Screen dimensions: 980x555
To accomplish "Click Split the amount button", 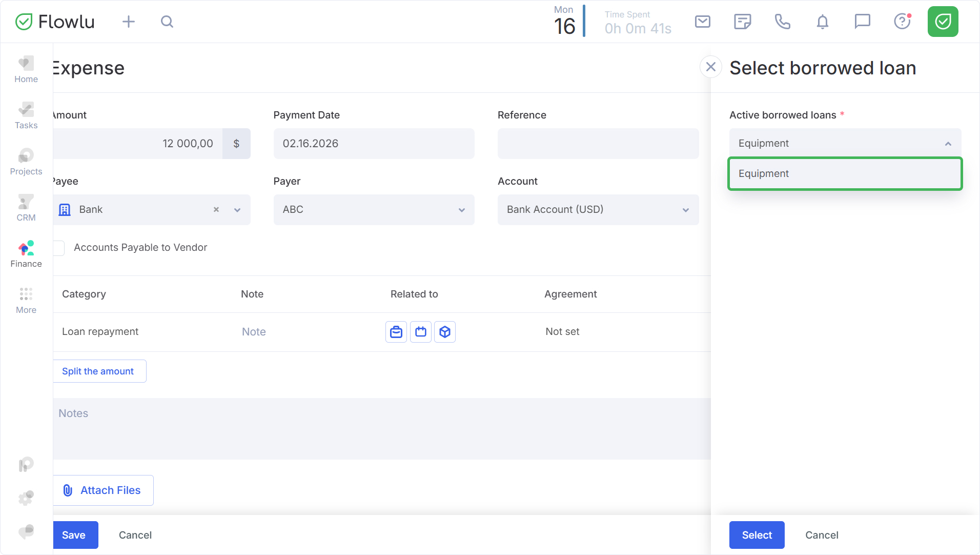I will click(99, 371).
